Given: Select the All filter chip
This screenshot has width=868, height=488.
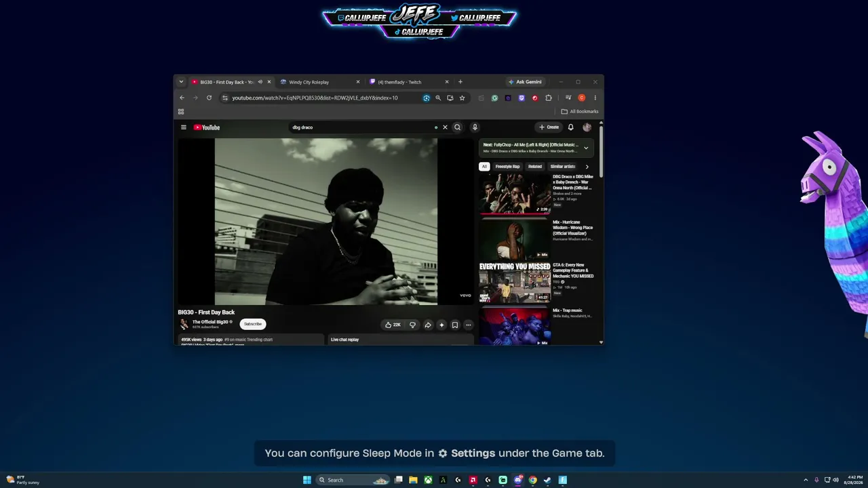Looking at the screenshot, I should (x=484, y=166).
